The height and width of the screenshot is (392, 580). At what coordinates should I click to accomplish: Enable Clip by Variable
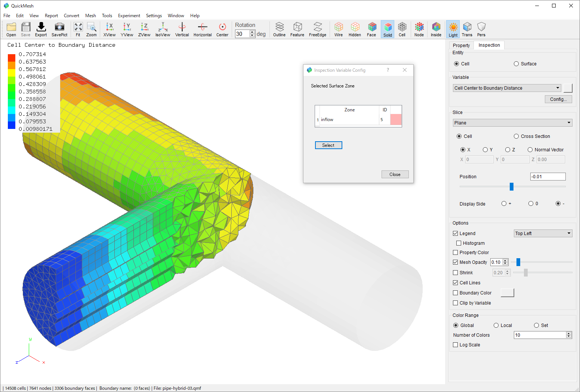pyautogui.click(x=456, y=303)
